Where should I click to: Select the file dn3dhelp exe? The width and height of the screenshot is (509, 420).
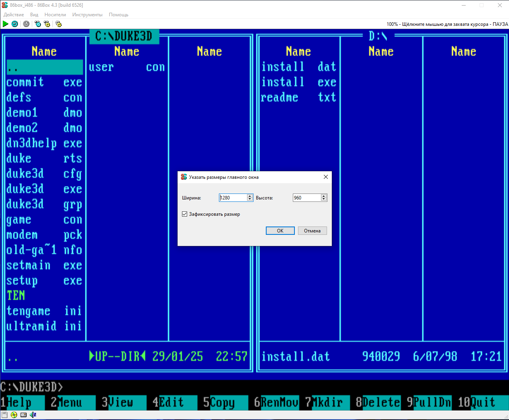coord(45,143)
